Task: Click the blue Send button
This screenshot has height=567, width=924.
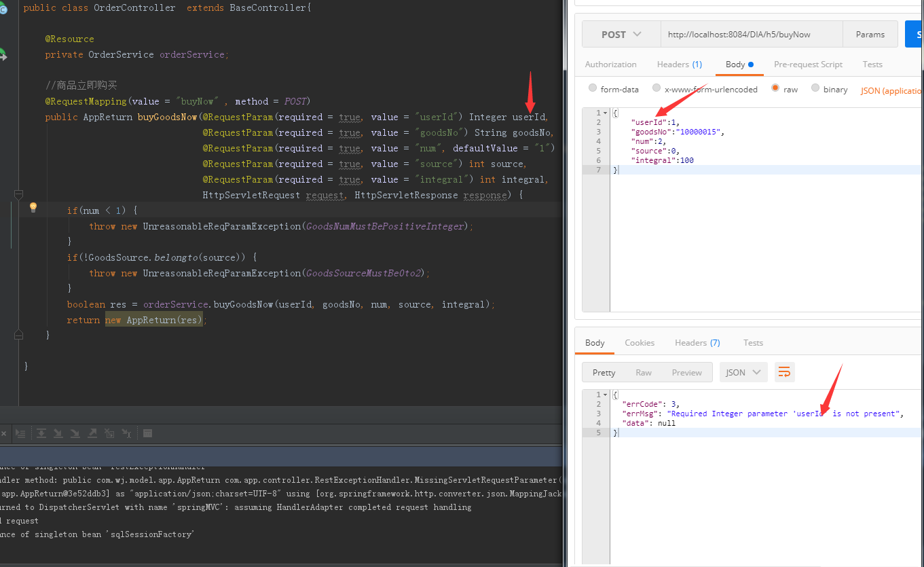Action: click(914, 34)
